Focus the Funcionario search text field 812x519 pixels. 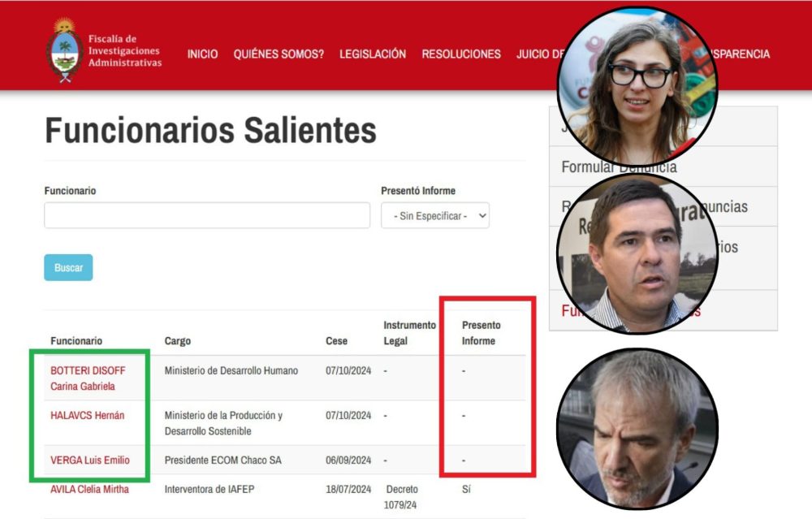(207, 215)
